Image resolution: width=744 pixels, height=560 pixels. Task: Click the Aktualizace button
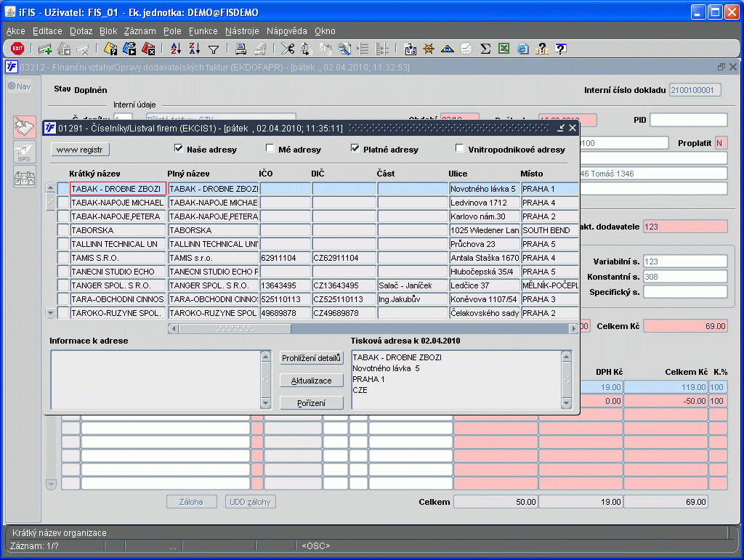pos(311,381)
